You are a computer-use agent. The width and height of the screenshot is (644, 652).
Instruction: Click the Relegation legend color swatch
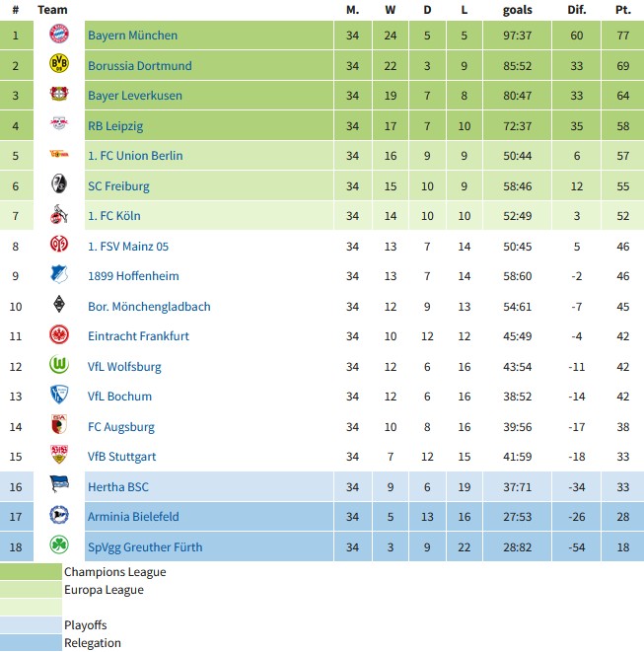tap(31, 643)
